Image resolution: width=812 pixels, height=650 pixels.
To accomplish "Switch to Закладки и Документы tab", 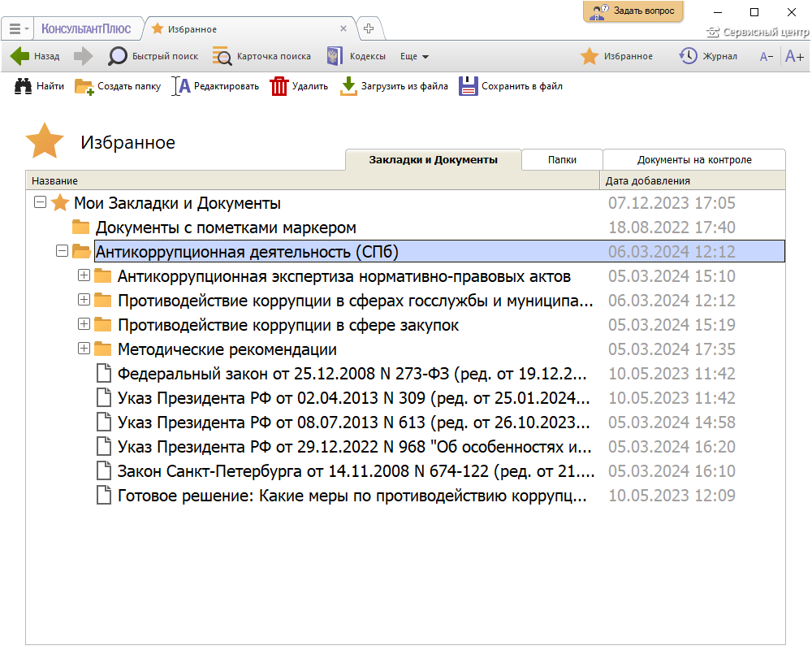I will coord(434,159).
